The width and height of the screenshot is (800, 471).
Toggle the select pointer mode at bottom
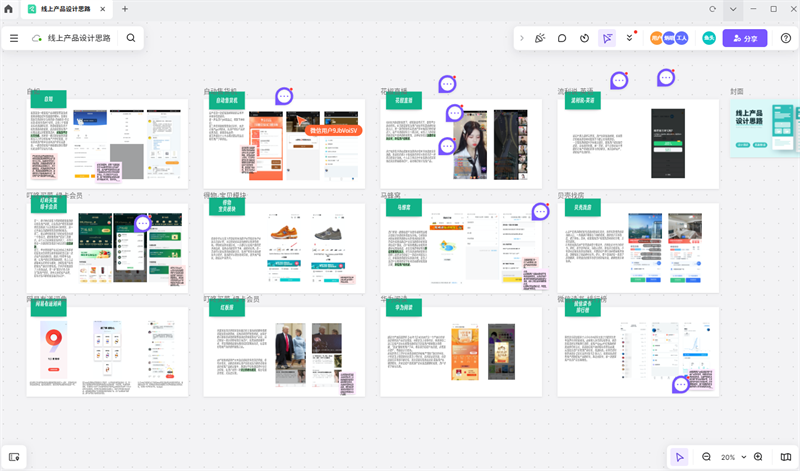pos(680,457)
